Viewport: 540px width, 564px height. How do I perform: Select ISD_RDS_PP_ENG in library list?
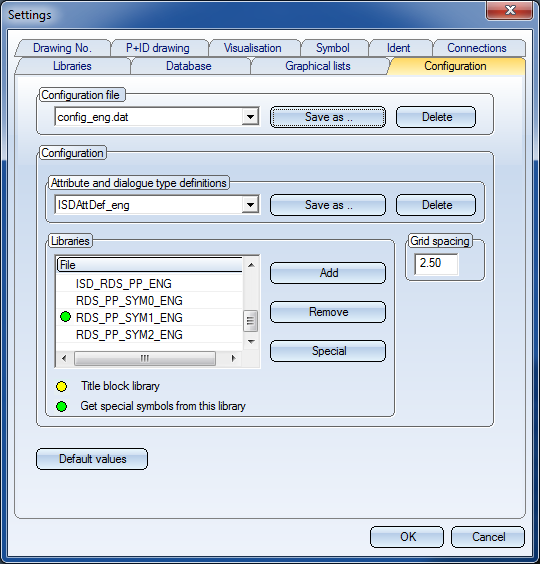point(150,284)
